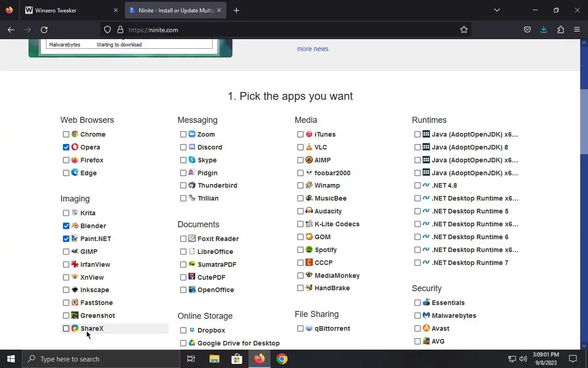Click the Zoom icon in Messaging

[192, 134]
